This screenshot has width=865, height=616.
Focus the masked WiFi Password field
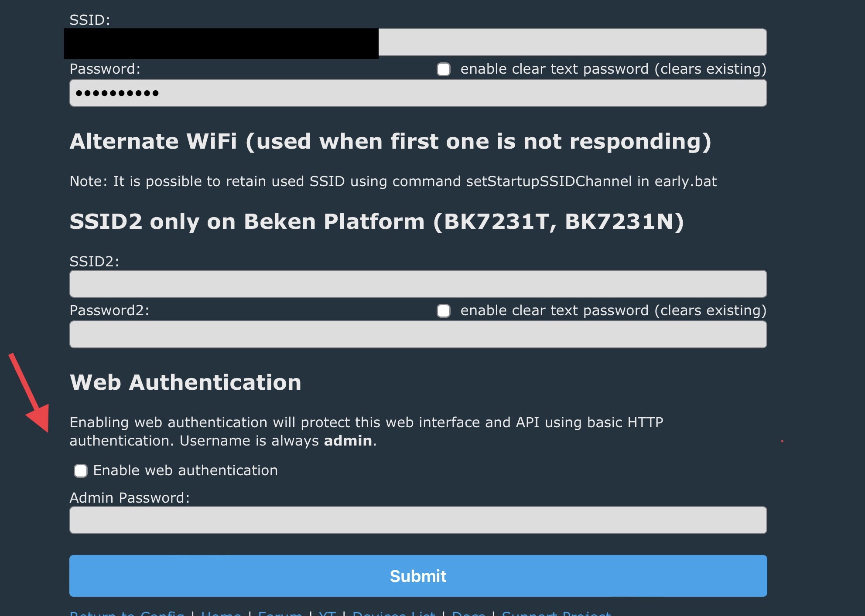[x=418, y=93]
